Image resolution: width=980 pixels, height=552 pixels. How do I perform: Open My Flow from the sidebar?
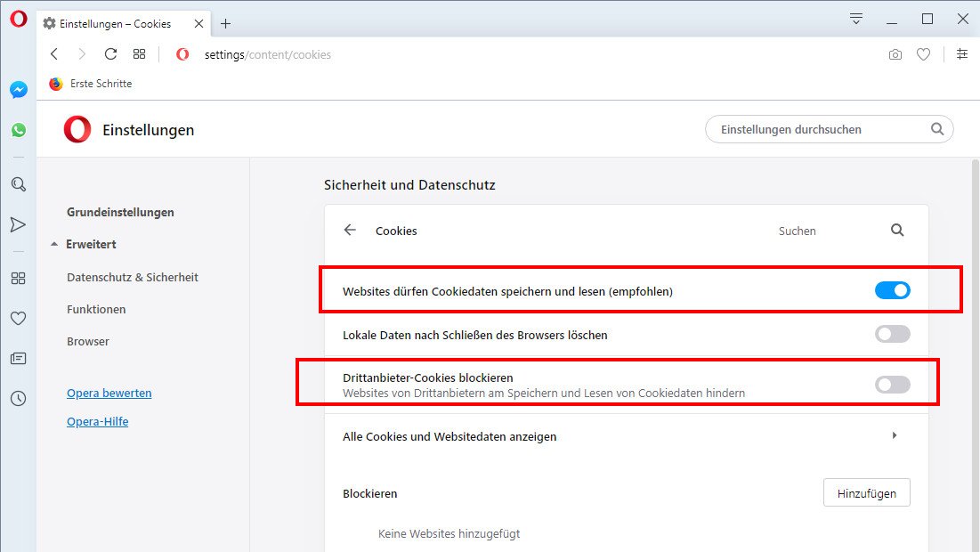[x=18, y=224]
